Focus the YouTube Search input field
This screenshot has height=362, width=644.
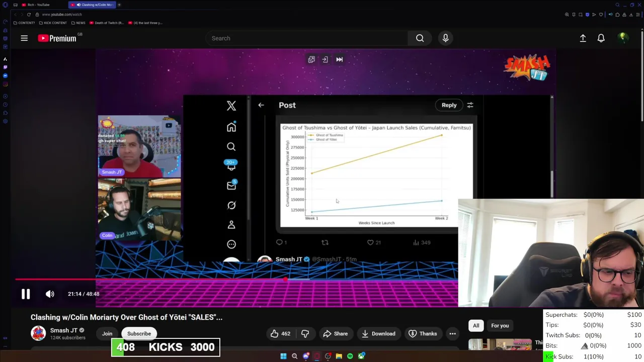click(307, 38)
